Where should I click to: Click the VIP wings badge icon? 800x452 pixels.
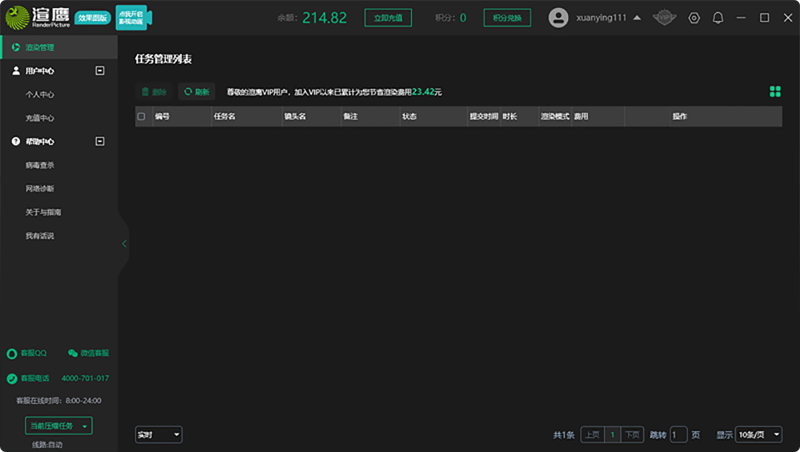point(664,18)
